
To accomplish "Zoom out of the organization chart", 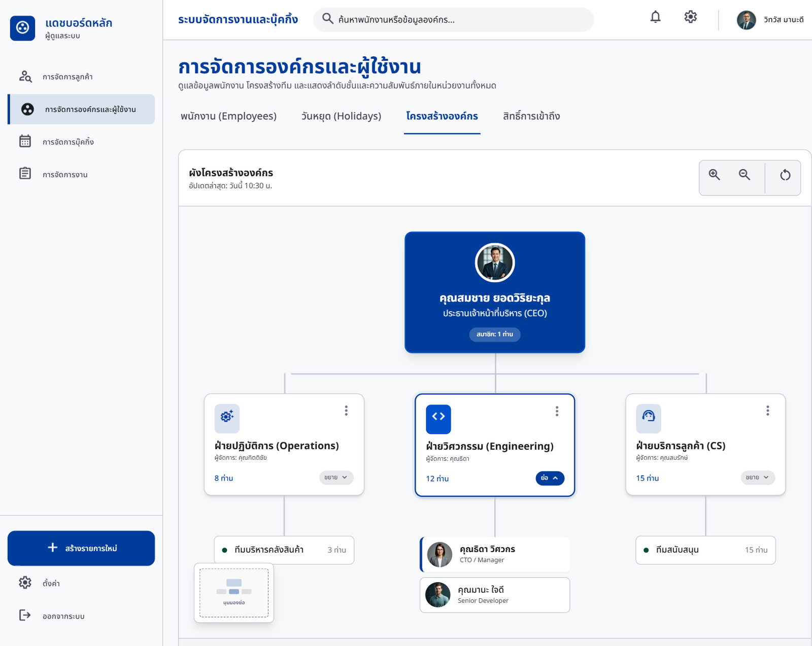I will point(745,175).
